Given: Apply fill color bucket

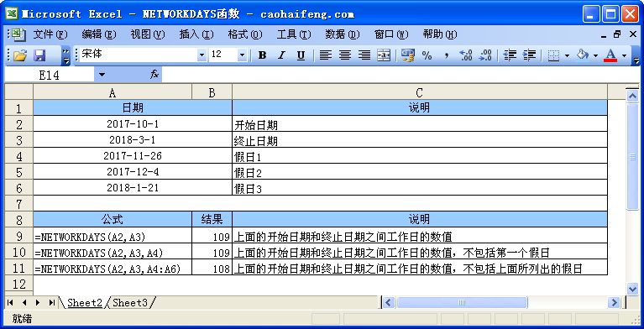Looking at the screenshot, I should click(583, 55).
